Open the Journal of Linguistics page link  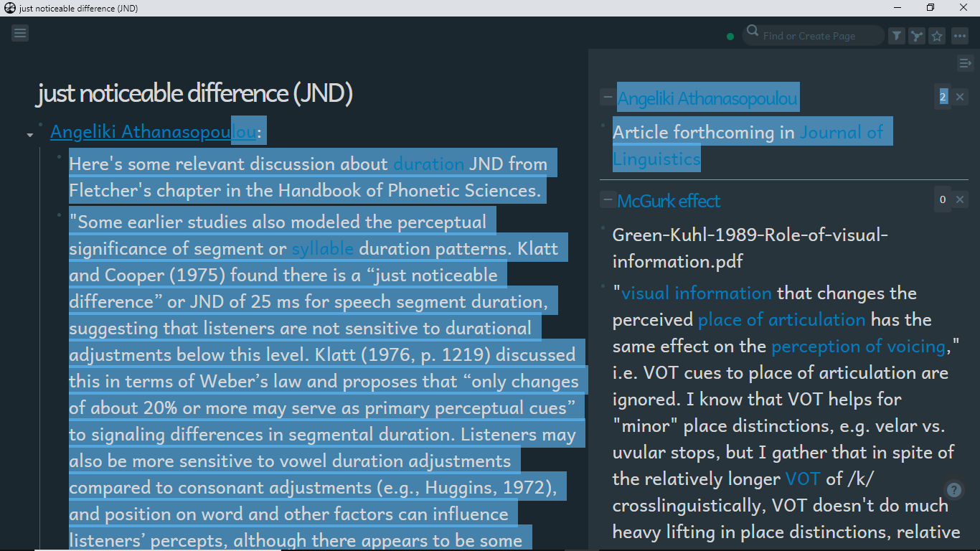pyautogui.click(x=844, y=132)
